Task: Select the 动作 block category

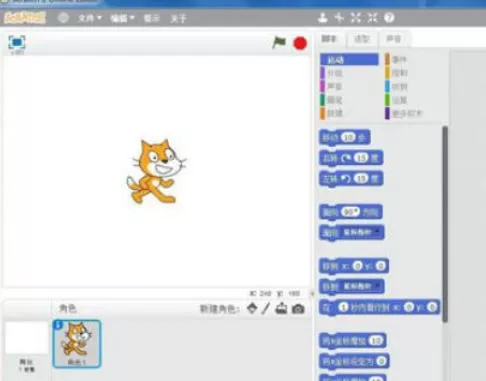Action: (x=349, y=60)
